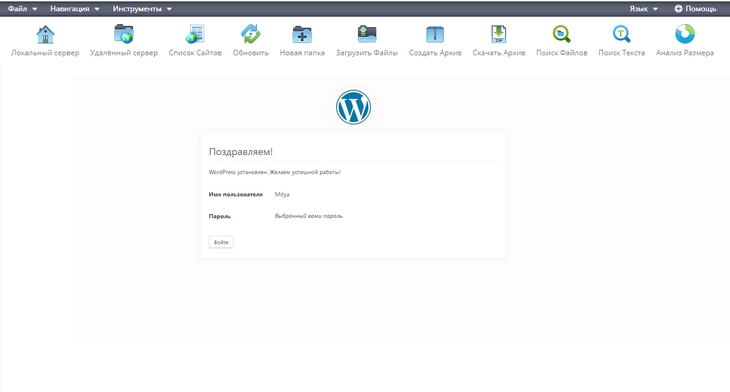Click the WordPress установлен message
Image resolution: width=730 pixels, height=392 pixels.
tap(275, 172)
